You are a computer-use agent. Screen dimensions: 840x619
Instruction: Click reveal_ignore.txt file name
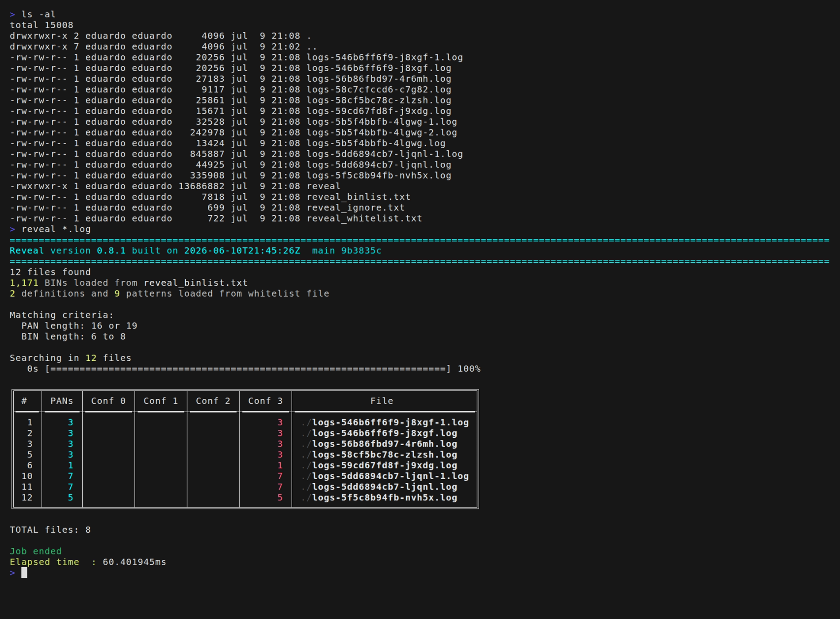point(356,208)
